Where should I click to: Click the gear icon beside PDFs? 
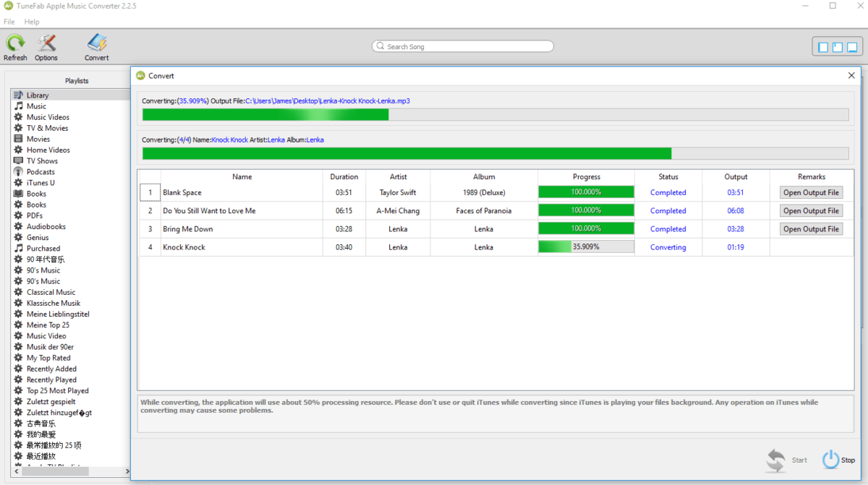19,215
